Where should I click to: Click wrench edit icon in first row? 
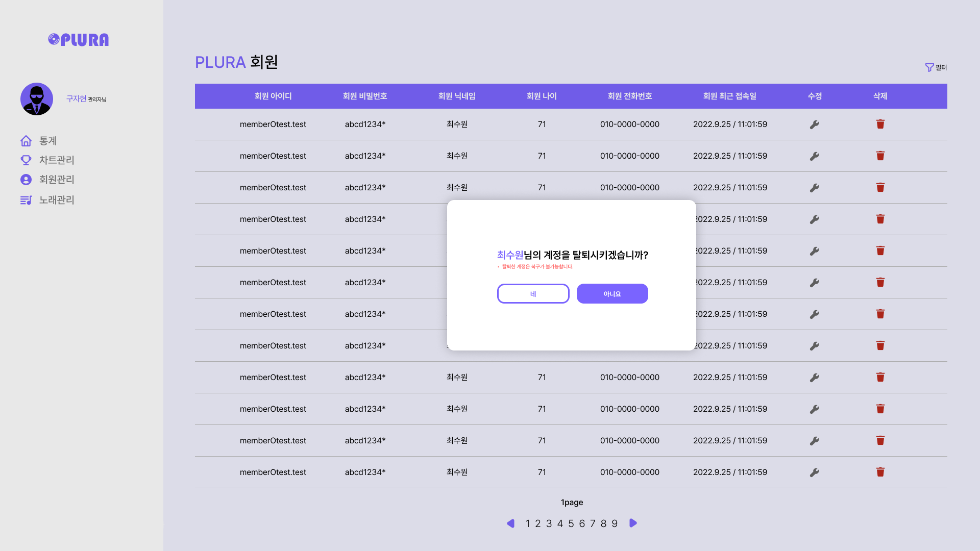pyautogui.click(x=815, y=124)
